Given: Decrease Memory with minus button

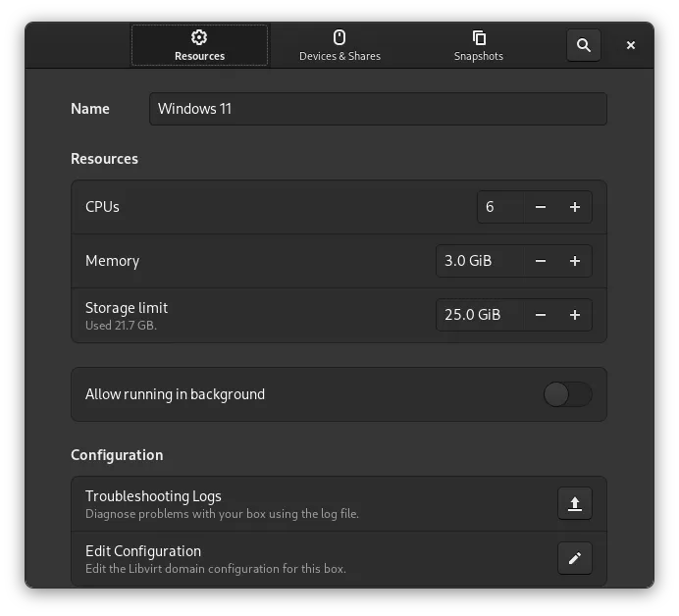Looking at the screenshot, I should point(541,261).
